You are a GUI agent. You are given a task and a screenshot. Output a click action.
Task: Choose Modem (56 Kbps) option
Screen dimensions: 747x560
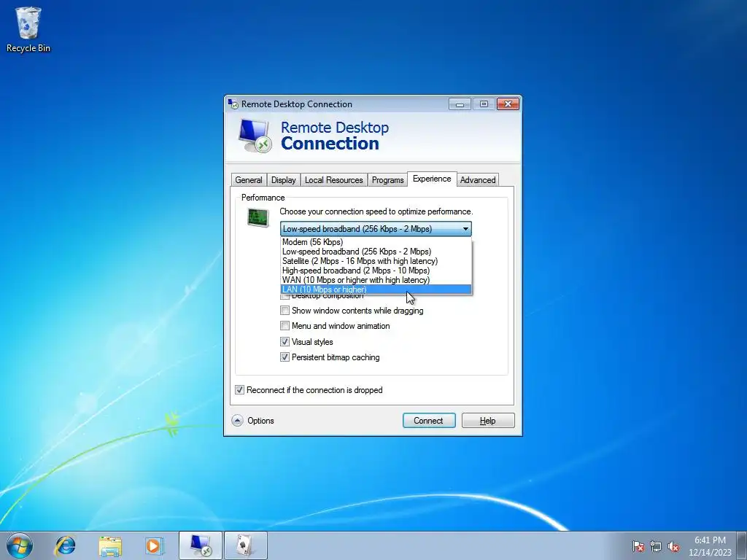pos(376,242)
